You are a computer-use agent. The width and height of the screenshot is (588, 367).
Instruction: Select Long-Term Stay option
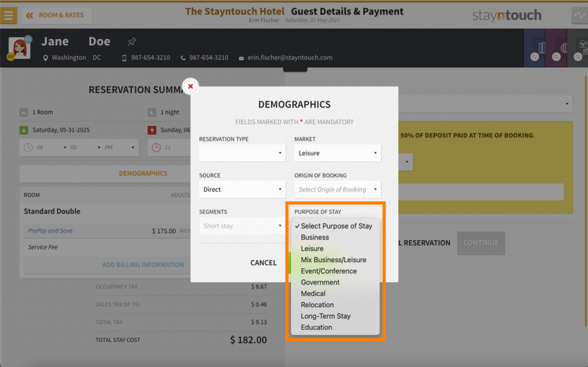pyautogui.click(x=336, y=316)
